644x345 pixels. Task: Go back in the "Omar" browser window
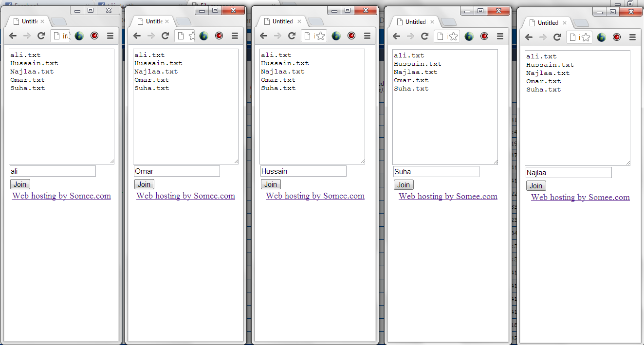[x=137, y=36]
